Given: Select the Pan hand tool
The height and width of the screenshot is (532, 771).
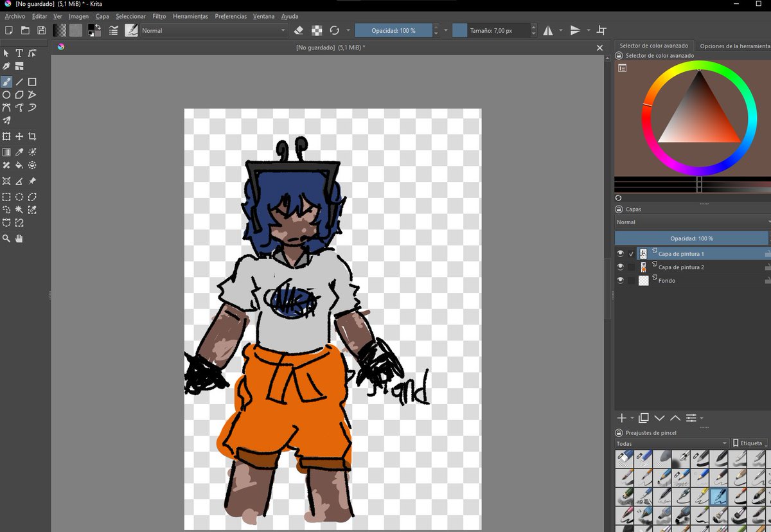Looking at the screenshot, I should coord(19,238).
